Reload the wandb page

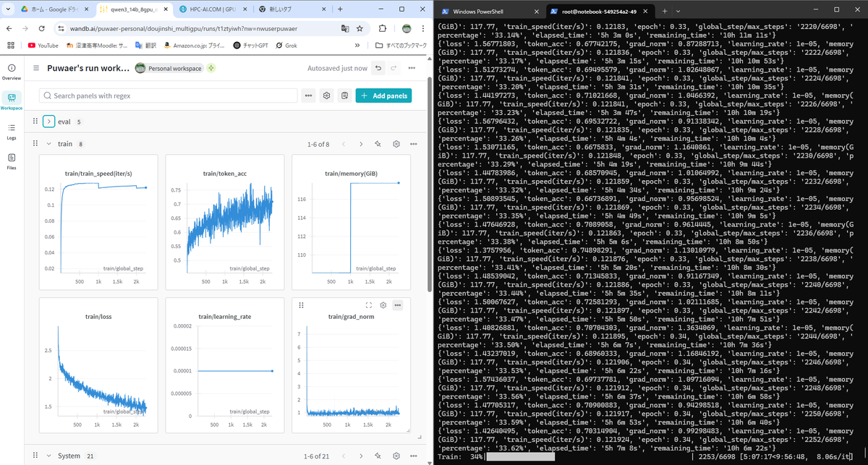[43, 28]
